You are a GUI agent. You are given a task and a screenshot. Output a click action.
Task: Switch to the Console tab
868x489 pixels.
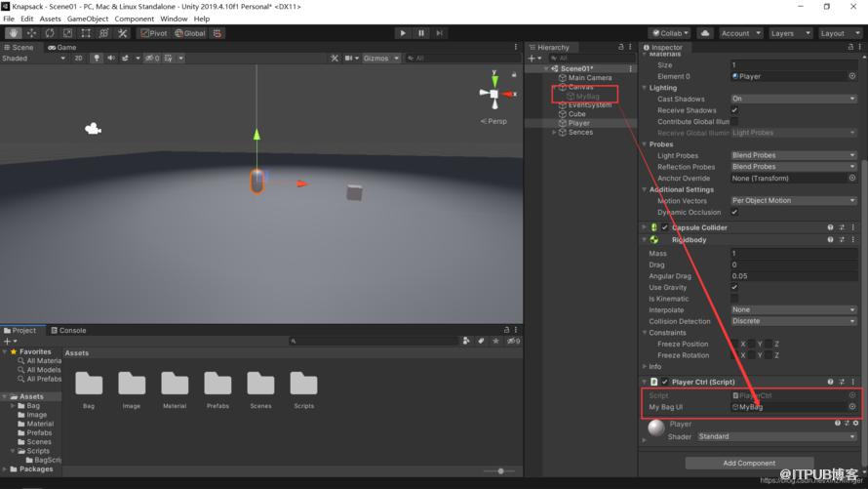pyautogui.click(x=68, y=331)
